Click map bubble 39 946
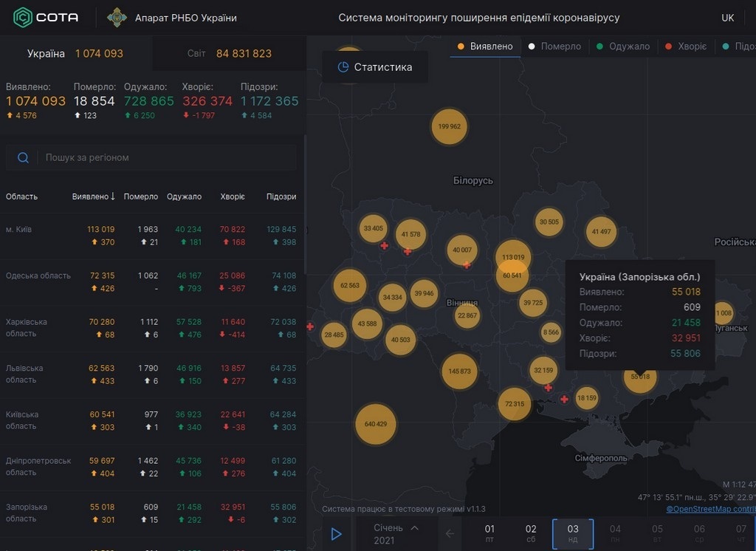The height and width of the screenshot is (551, 756). [x=425, y=293]
